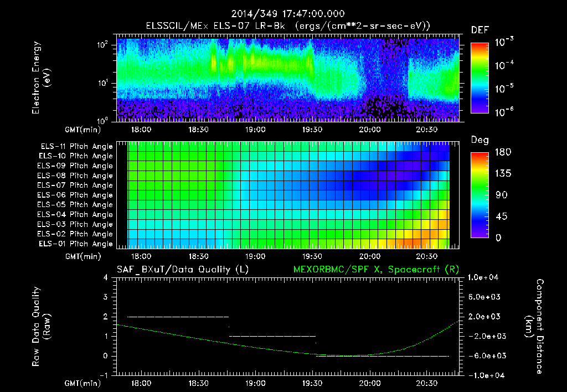Viewport: 567px width, 392px height.
Task: Click the data quality line segment at level 1
Action: 272,336
